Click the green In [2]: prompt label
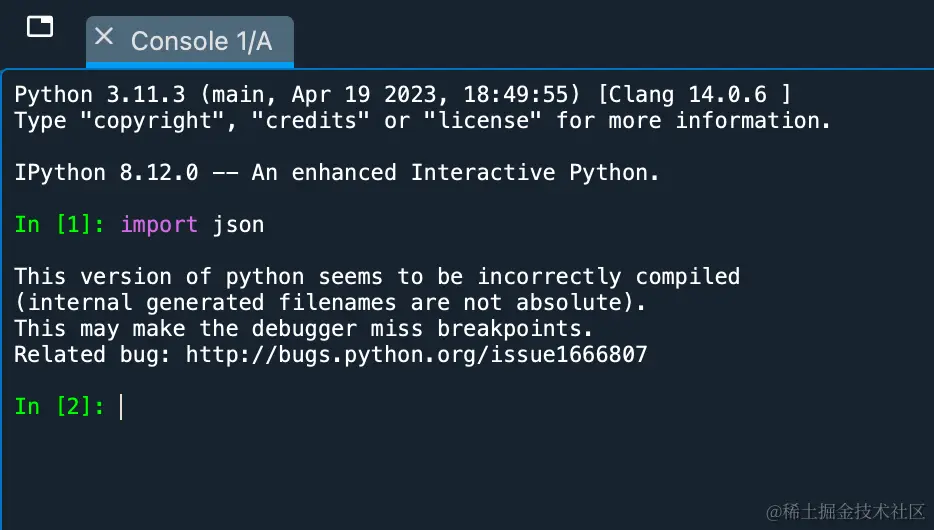 tap(60, 407)
